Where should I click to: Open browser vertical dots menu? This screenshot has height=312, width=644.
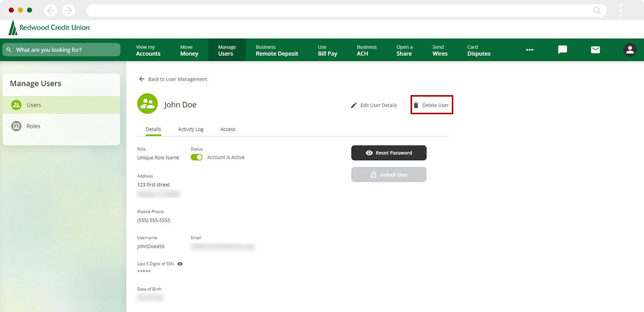click(621, 11)
